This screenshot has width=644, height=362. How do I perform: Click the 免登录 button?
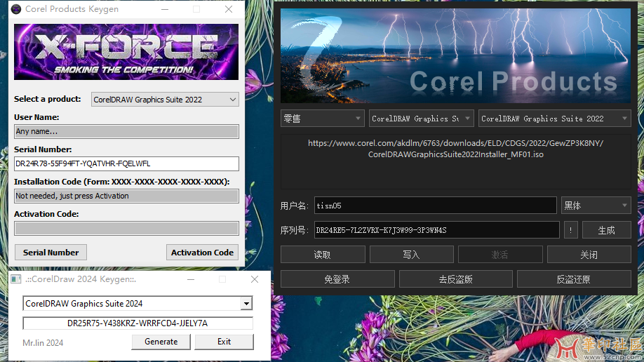[337, 279]
